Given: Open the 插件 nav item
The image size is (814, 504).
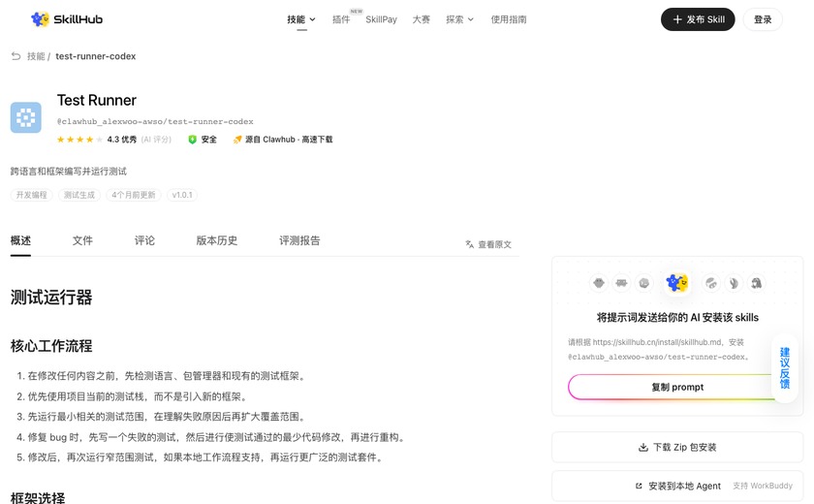Looking at the screenshot, I should pos(341,19).
